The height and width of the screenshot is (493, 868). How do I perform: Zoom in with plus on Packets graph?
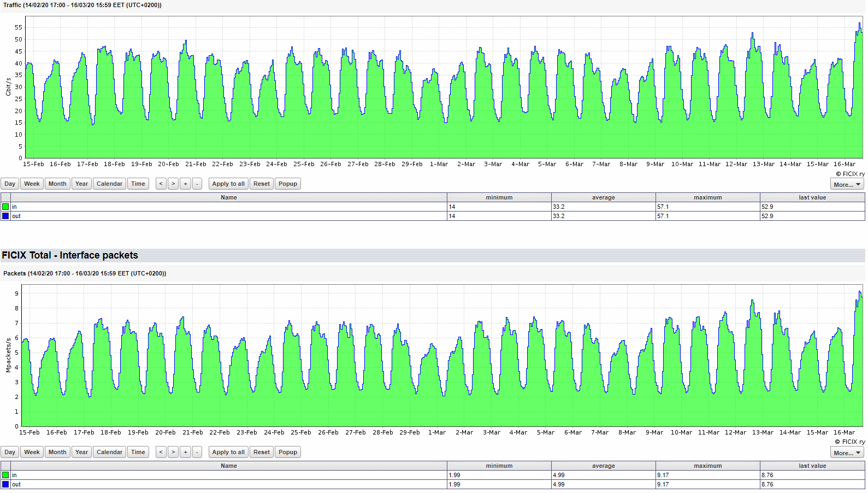186,452
